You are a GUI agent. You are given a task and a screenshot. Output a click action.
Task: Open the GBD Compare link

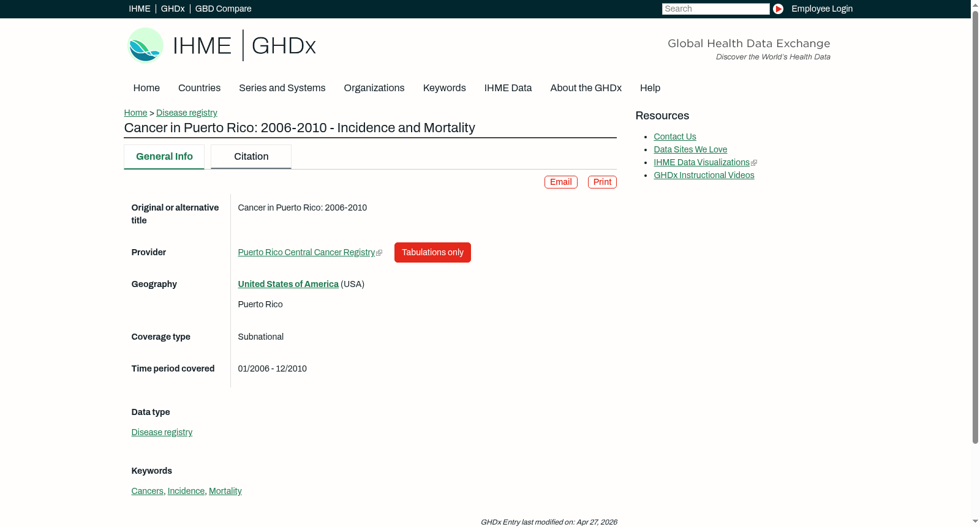click(x=224, y=9)
